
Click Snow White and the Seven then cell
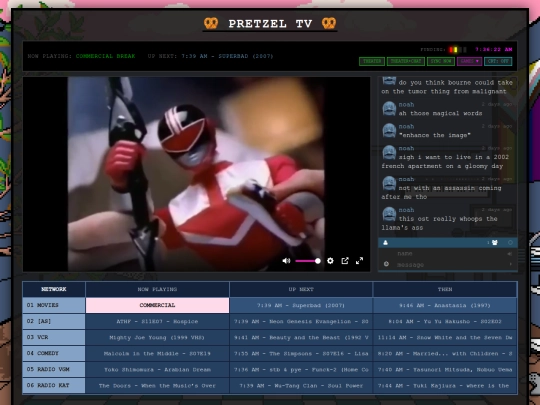point(445,337)
